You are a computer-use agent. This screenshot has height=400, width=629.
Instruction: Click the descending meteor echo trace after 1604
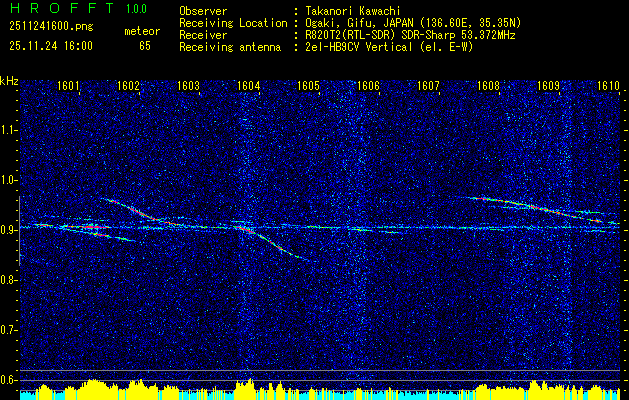pyautogui.click(x=273, y=244)
